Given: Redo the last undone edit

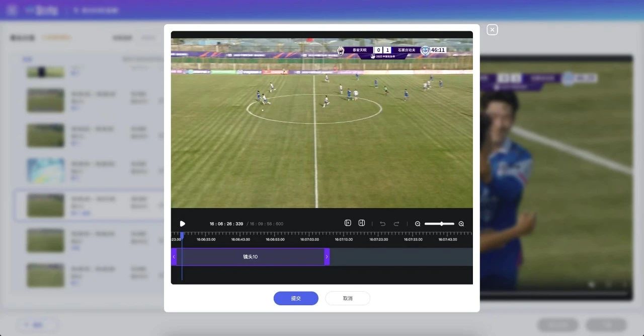Looking at the screenshot, I should click(396, 224).
